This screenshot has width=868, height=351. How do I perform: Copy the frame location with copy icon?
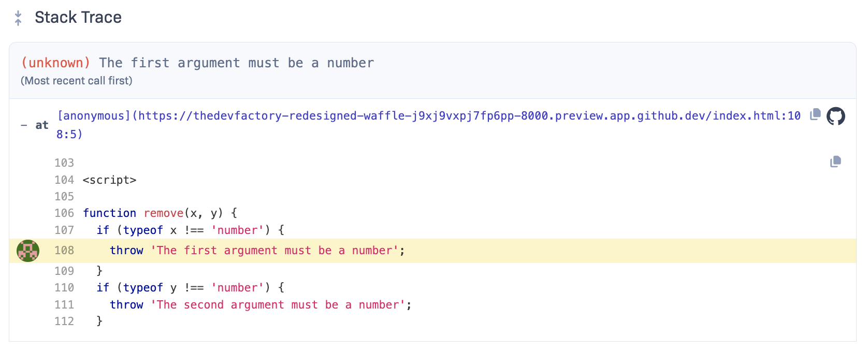[x=815, y=114]
